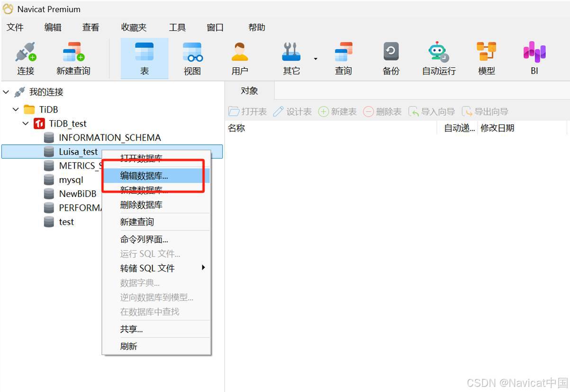Open the 编辑 (Edit) menu
The width and height of the screenshot is (570, 392).
pyautogui.click(x=53, y=27)
